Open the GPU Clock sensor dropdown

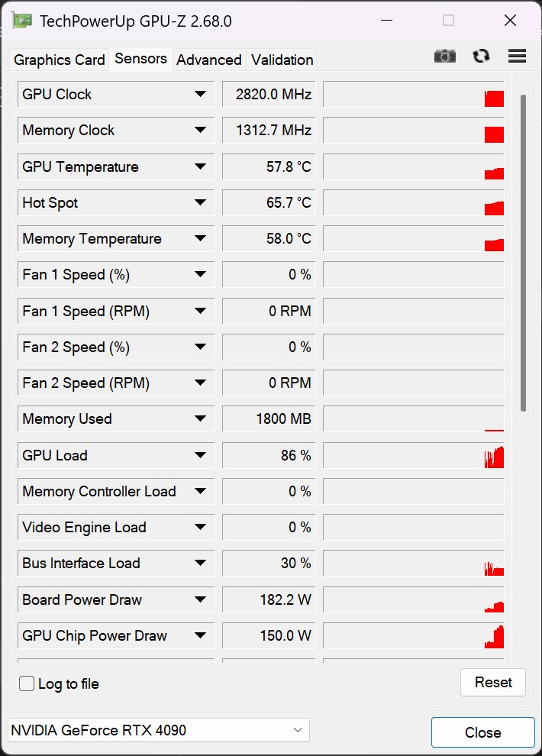200,94
